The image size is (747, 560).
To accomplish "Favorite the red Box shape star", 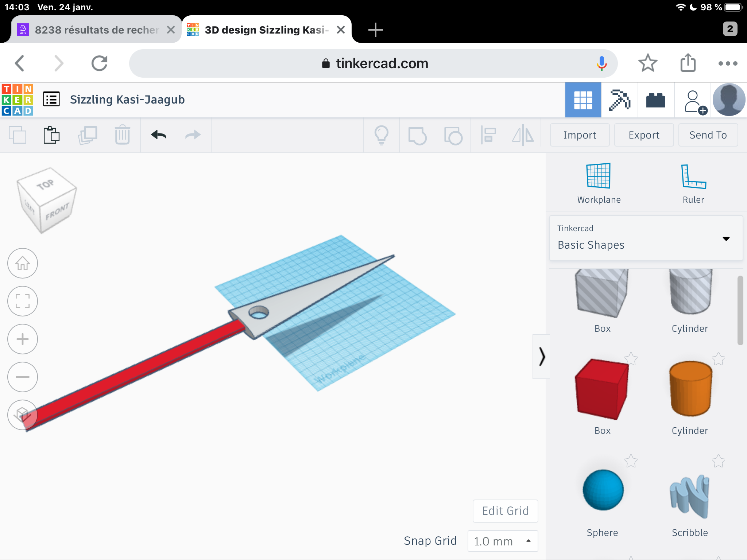I will click(631, 359).
